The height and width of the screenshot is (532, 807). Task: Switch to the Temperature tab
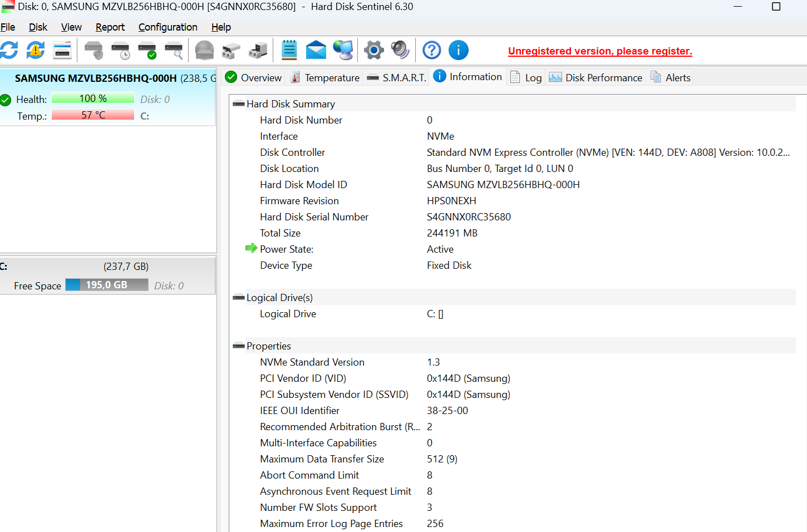(x=326, y=78)
